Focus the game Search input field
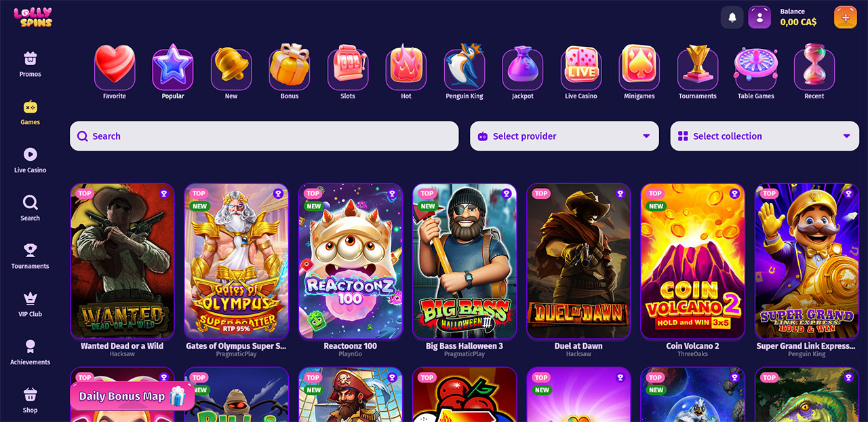The width and height of the screenshot is (868, 422). click(264, 136)
